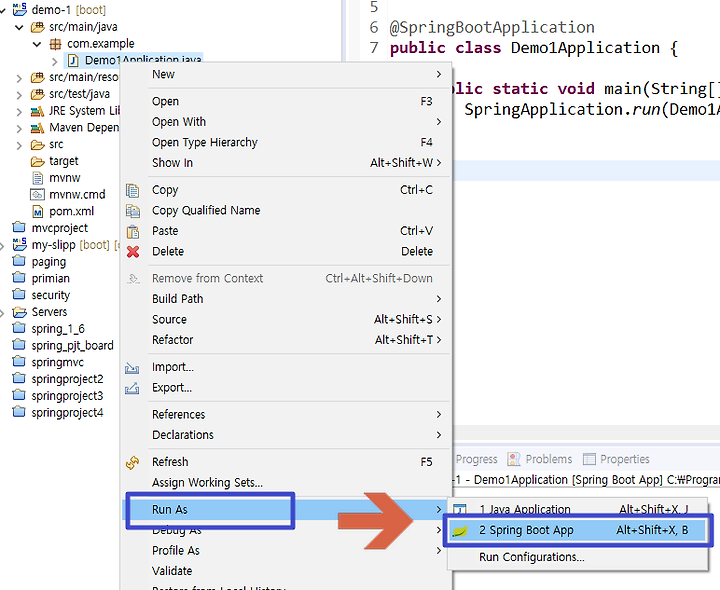
Task: Collapse the com.example package
Action: tap(37, 45)
